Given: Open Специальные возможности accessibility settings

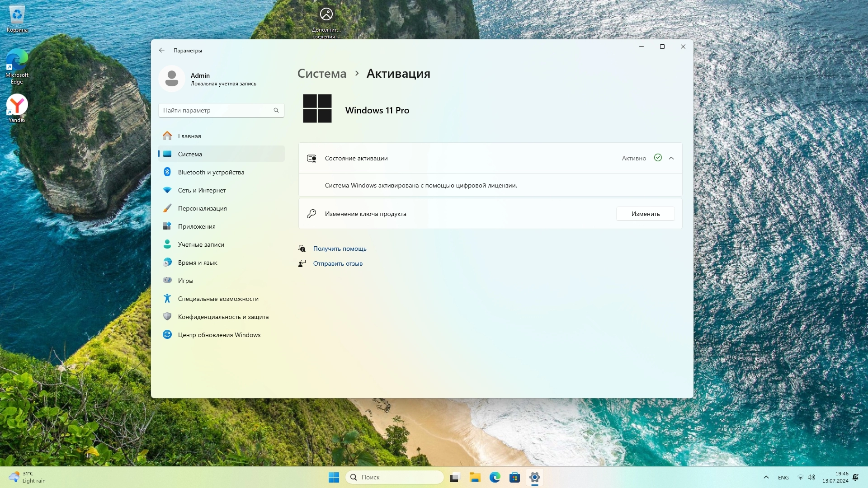Looking at the screenshot, I should (x=218, y=299).
